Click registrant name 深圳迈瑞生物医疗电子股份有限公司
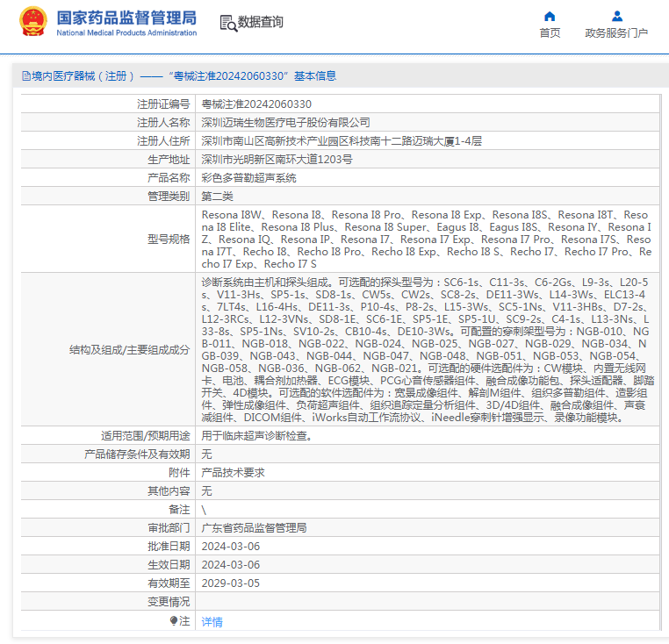The width and height of the screenshot is (669, 644). (x=285, y=122)
